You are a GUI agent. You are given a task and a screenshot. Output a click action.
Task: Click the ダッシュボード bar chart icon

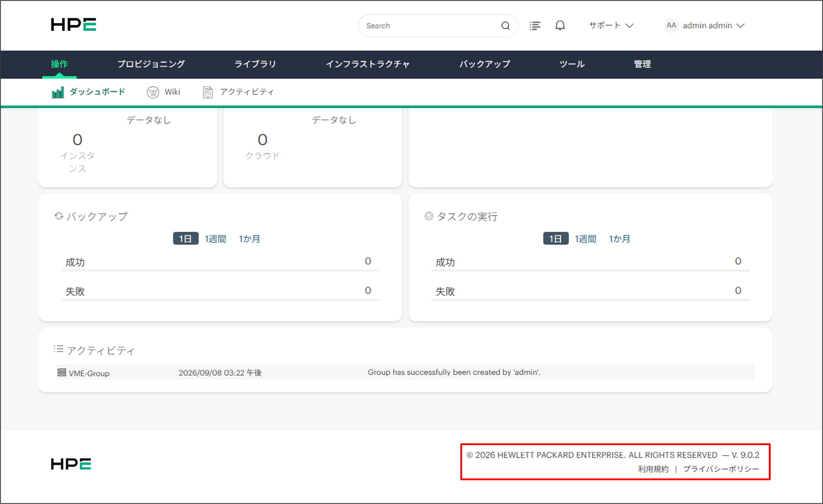[x=57, y=92]
